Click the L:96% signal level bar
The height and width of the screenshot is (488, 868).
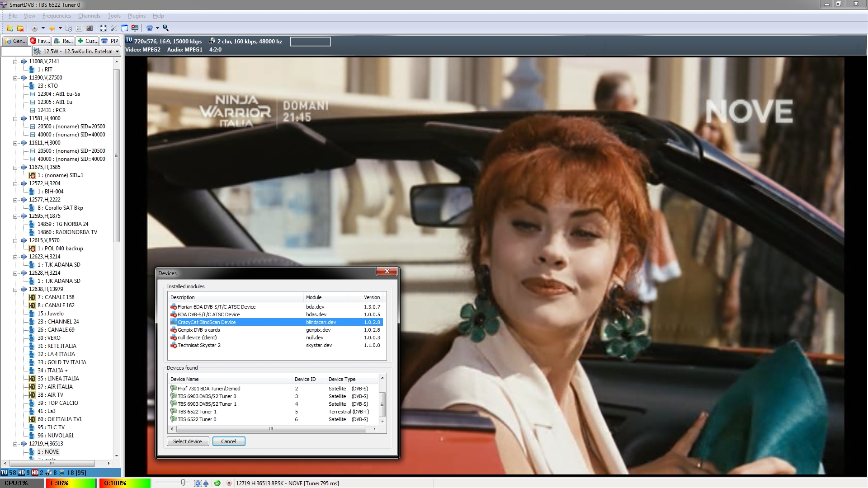(x=71, y=483)
